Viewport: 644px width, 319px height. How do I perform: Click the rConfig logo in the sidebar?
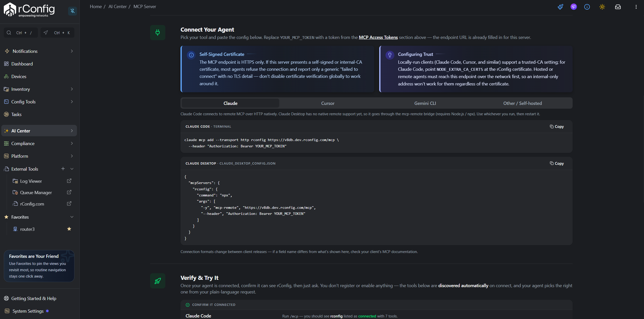pos(29,10)
